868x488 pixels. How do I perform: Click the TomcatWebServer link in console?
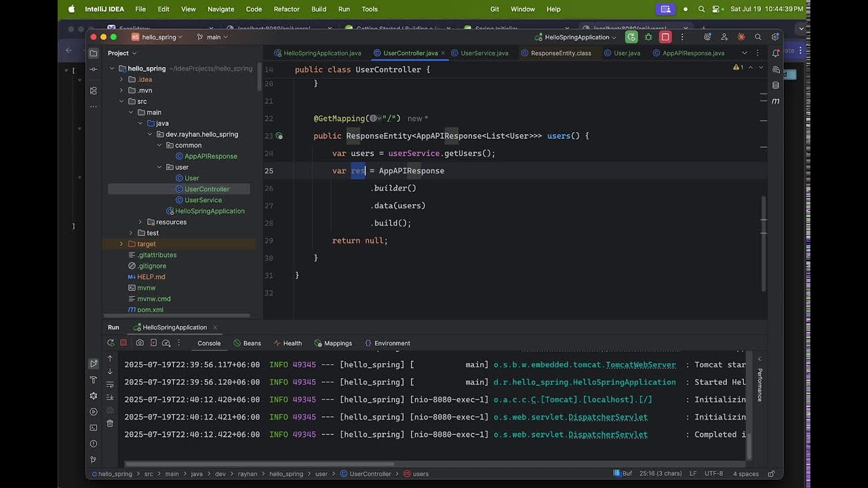pos(641,365)
